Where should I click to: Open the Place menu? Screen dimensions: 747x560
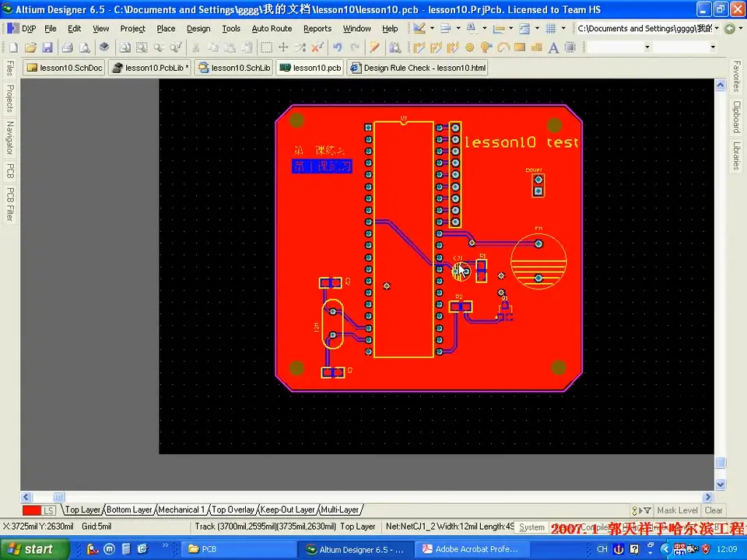pyautogui.click(x=166, y=29)
